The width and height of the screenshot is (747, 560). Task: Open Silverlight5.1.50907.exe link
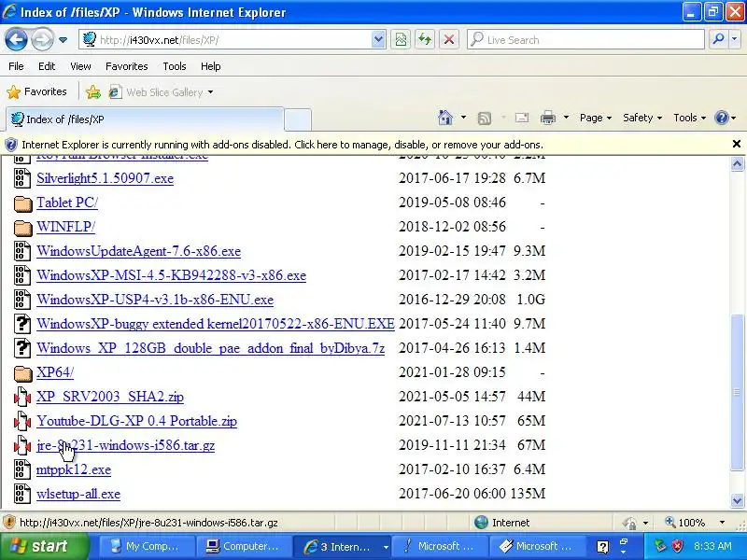(x=105, y=178)
